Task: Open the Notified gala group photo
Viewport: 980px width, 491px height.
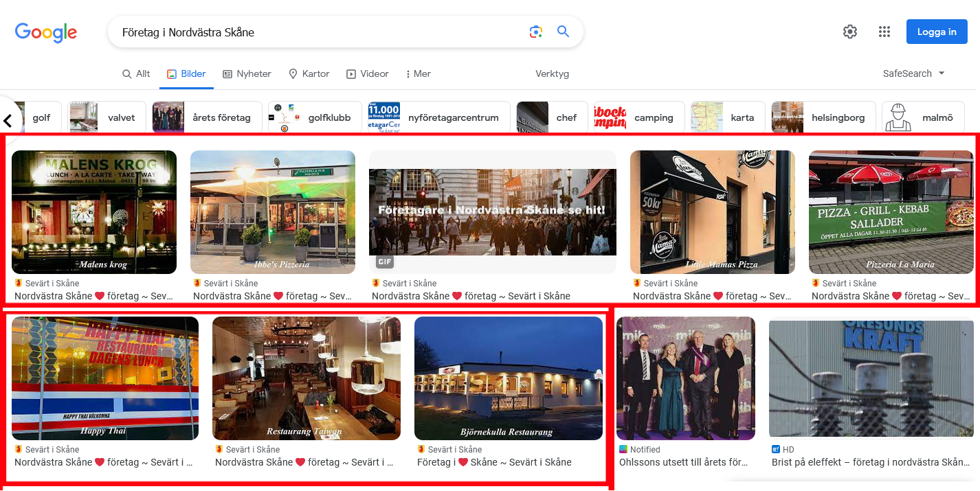Action: point(686,378)
